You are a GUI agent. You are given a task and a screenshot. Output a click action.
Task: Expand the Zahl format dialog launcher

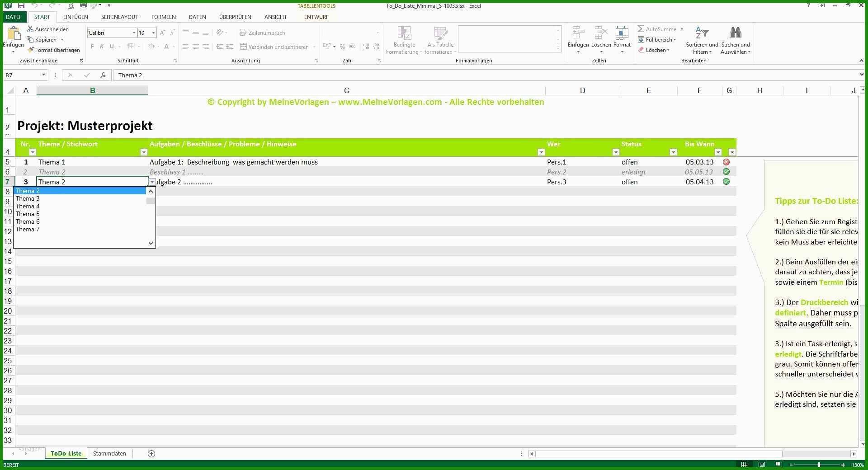(x=378, y=60)
